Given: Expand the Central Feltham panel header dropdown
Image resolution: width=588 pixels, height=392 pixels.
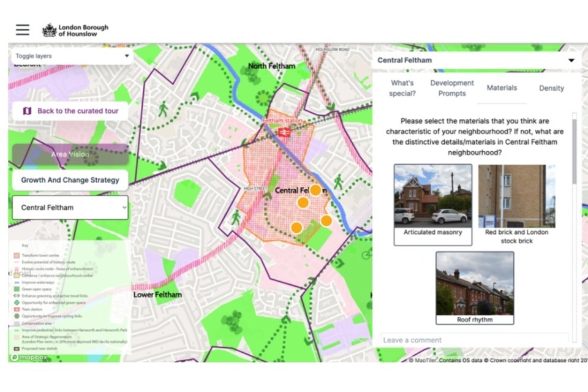Looking at the screenshot, I should [571, 60].
